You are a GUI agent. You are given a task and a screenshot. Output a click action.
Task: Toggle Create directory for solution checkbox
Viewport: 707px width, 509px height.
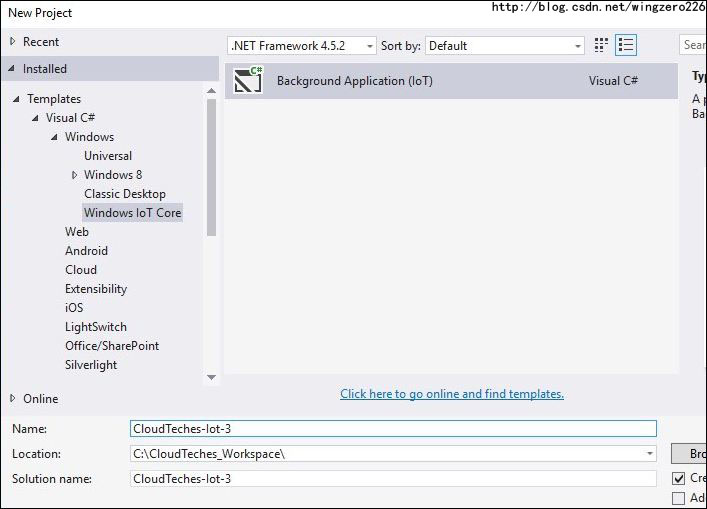(x=678, y=478)
